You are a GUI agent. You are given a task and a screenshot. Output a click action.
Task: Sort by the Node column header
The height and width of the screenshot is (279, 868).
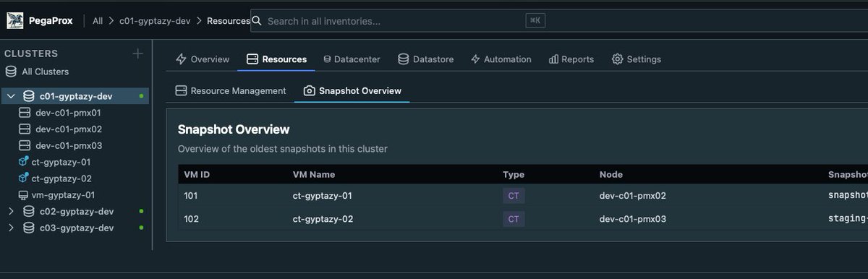tap(611, 174)
